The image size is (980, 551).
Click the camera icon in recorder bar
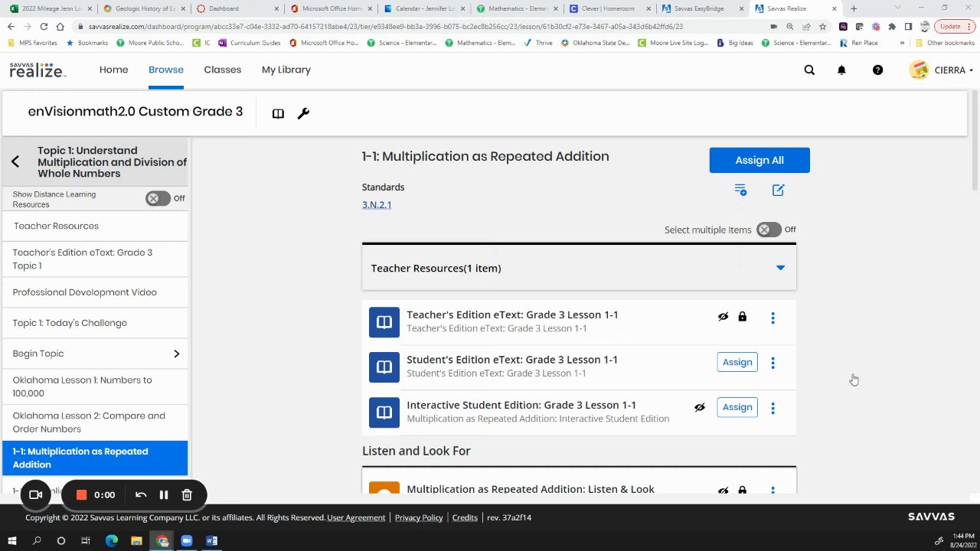tap(35, 495)
